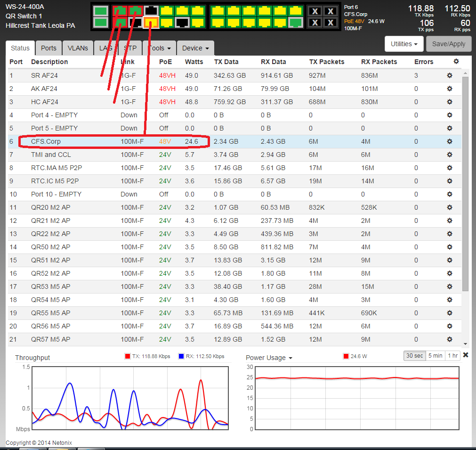This screenshot has width=476, height=450.
Task: Open settings gear for SR AF24 row
Action: pyautogui.click(x=450, y=75)
